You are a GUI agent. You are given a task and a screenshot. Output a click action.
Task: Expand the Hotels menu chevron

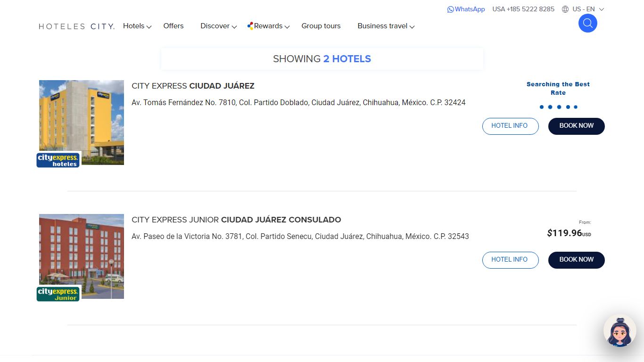(x=149, y=27)
